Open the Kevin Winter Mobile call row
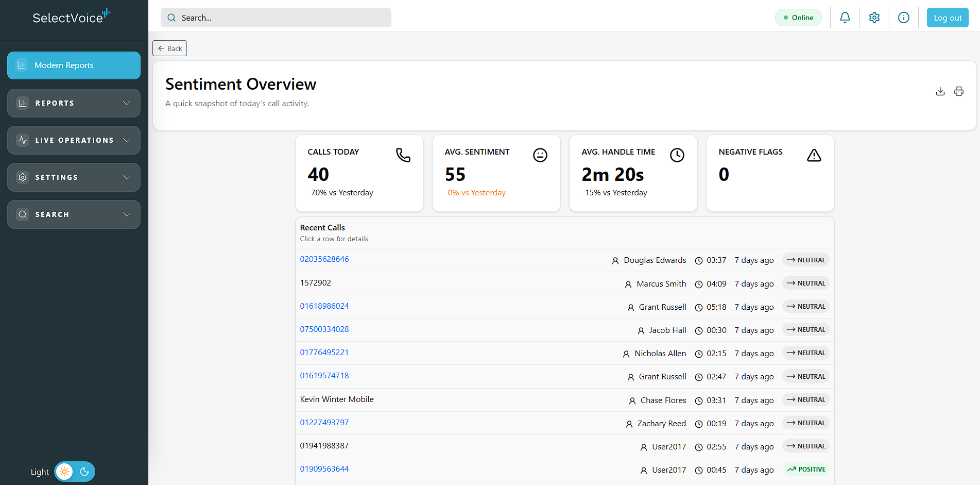The height and width of the screenshot is (485, 980). point(564,400)
